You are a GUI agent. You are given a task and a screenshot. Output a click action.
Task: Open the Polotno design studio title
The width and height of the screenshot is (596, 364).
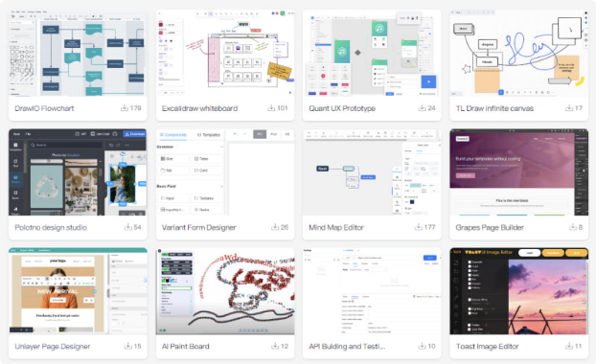[x=51, y=227]
